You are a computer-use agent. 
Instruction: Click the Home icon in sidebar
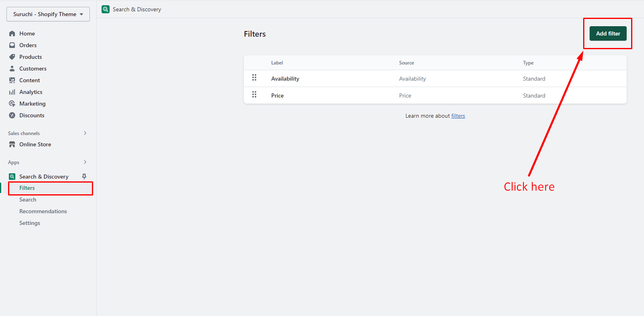(x=12, y=33)
